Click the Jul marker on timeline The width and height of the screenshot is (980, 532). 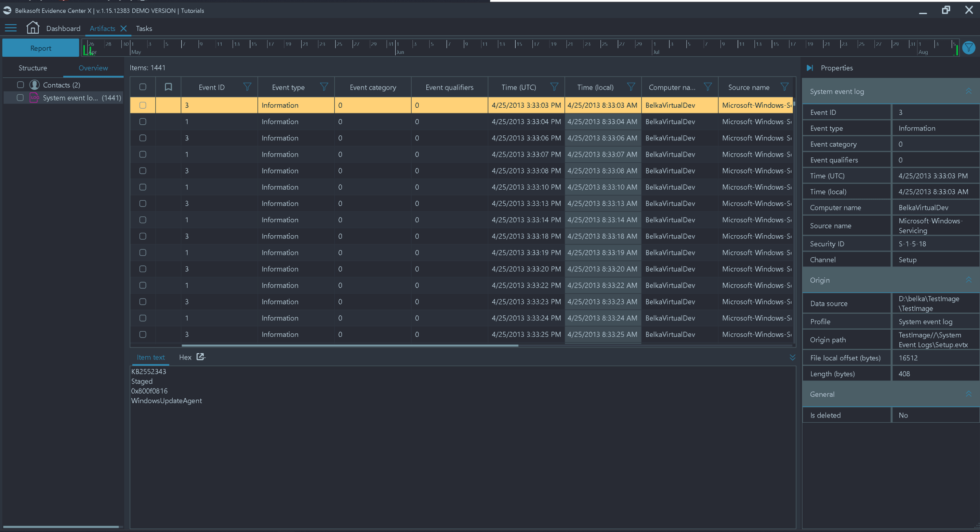(656, 52)
